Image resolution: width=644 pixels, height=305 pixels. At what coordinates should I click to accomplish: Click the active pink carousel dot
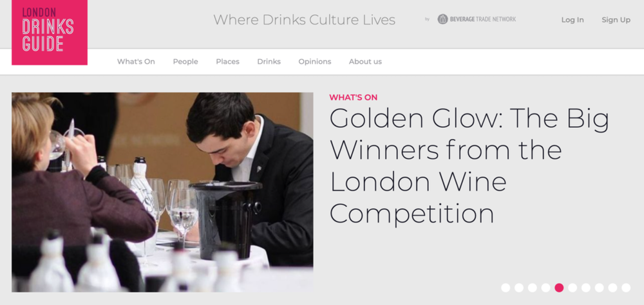[x=559, y=288]
